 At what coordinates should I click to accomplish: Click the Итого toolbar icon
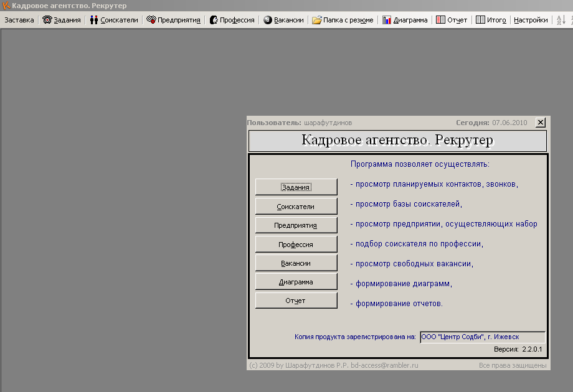[x=492, y=19]
